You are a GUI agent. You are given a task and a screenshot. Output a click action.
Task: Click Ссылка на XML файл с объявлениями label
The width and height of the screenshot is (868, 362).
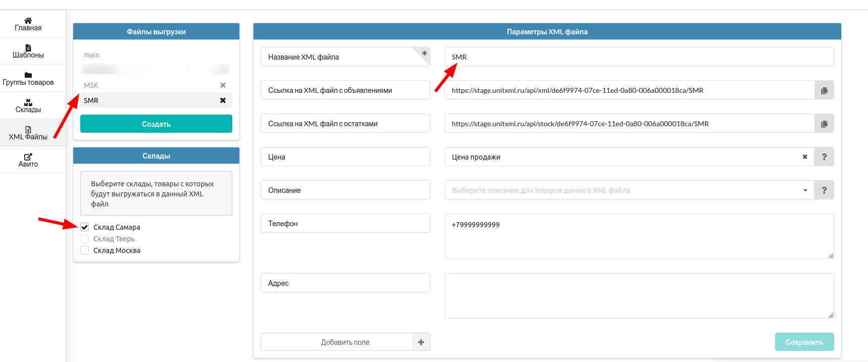[x=345, y=90]
